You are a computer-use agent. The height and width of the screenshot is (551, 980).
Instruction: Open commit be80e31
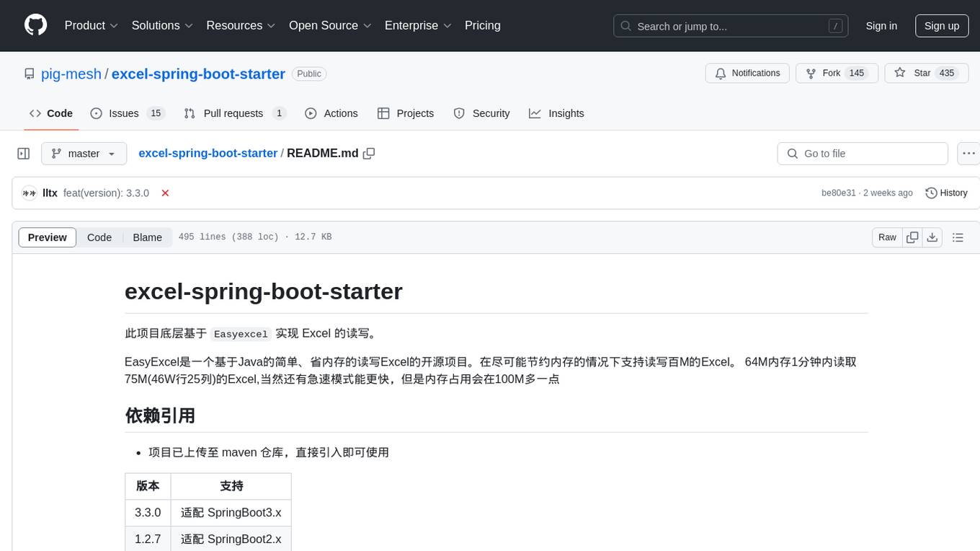[839, 193]
